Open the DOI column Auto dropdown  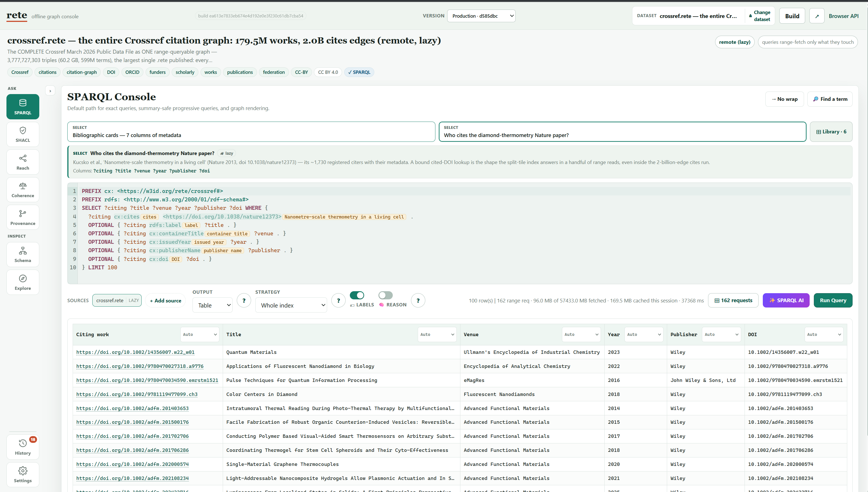point(824,334)
